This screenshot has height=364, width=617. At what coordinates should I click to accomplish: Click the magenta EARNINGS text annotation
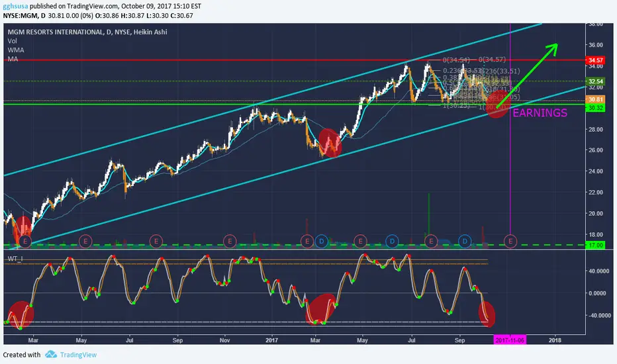point(540,113)
